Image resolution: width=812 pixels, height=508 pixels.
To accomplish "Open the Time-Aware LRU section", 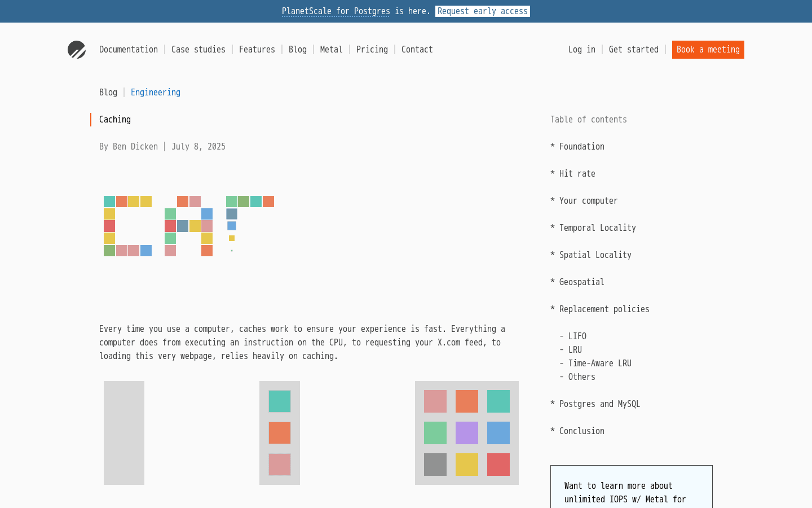I will pyautogui.click(x=600, y=363).
